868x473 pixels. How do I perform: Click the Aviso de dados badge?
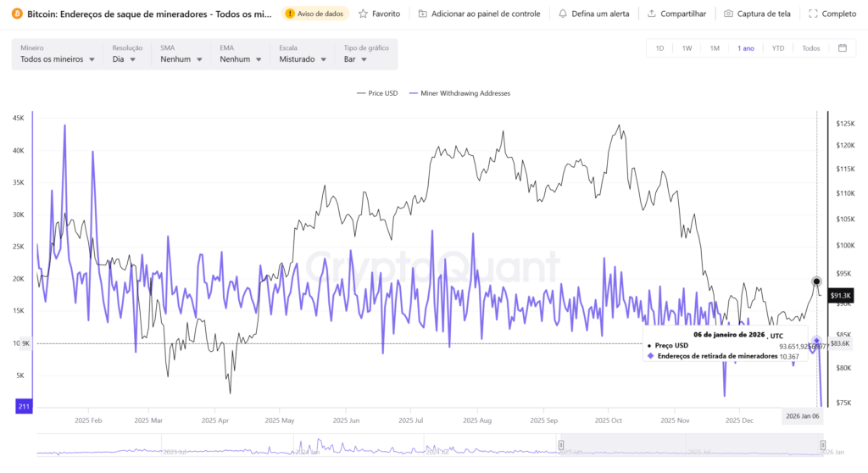click(314, 14)
